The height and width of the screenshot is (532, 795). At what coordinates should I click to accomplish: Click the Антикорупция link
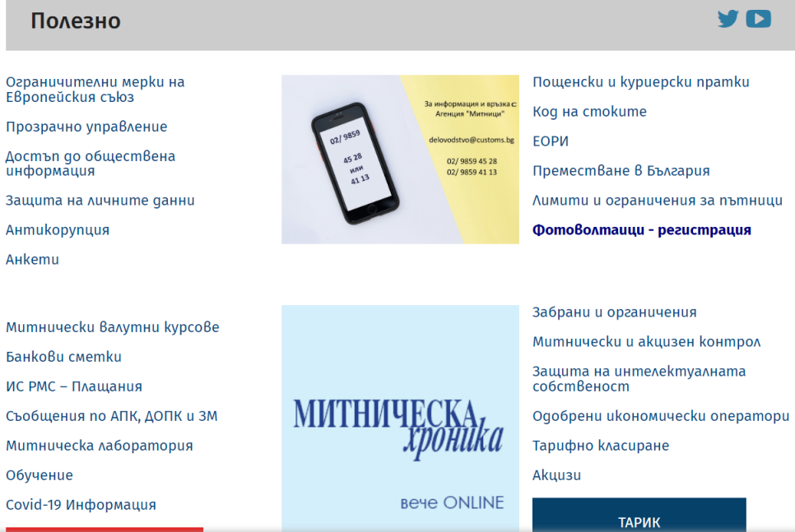click(x=58, y=230)
